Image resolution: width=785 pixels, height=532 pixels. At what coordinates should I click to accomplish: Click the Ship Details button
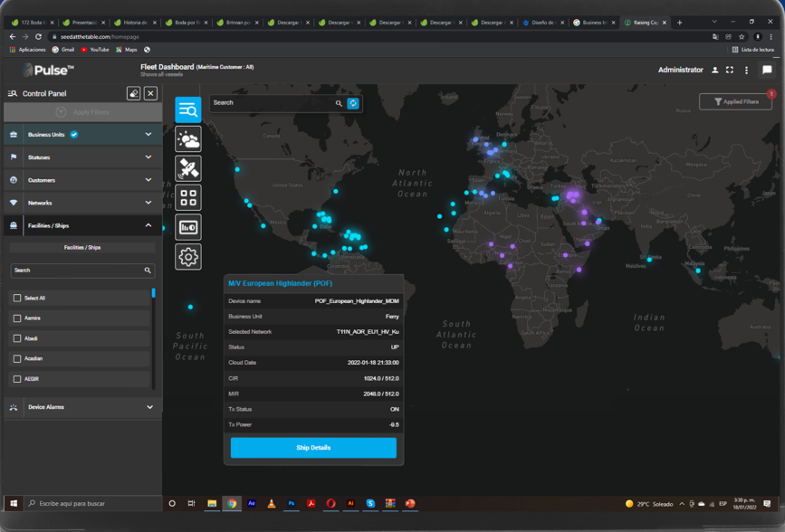(313, 448)
